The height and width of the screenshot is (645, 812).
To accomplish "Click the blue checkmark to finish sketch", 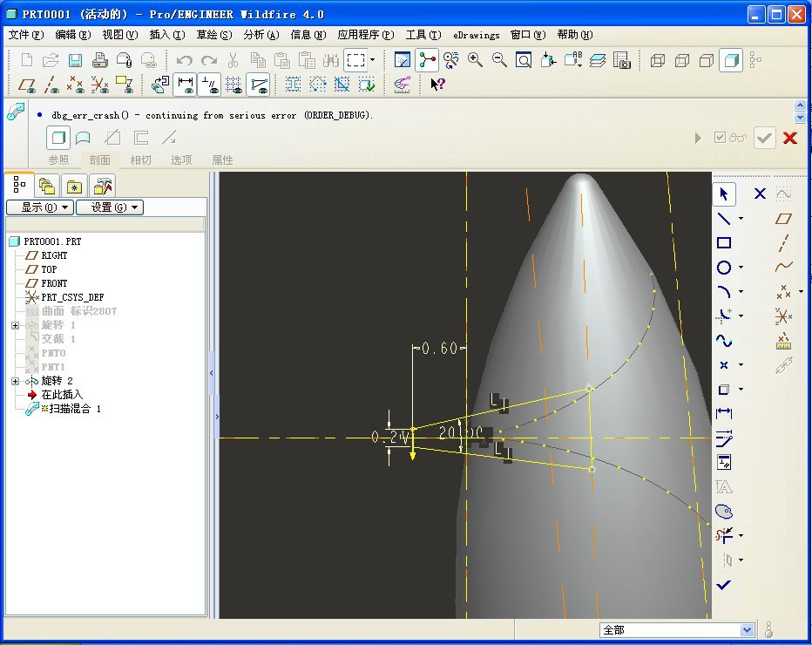I will (x=723, y=585).
